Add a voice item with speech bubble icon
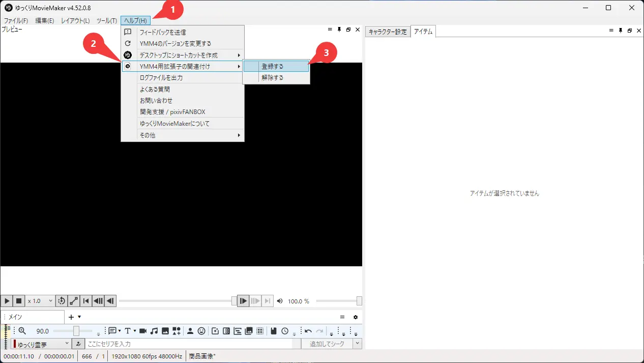The image size is (644, 363). (112, 331)
